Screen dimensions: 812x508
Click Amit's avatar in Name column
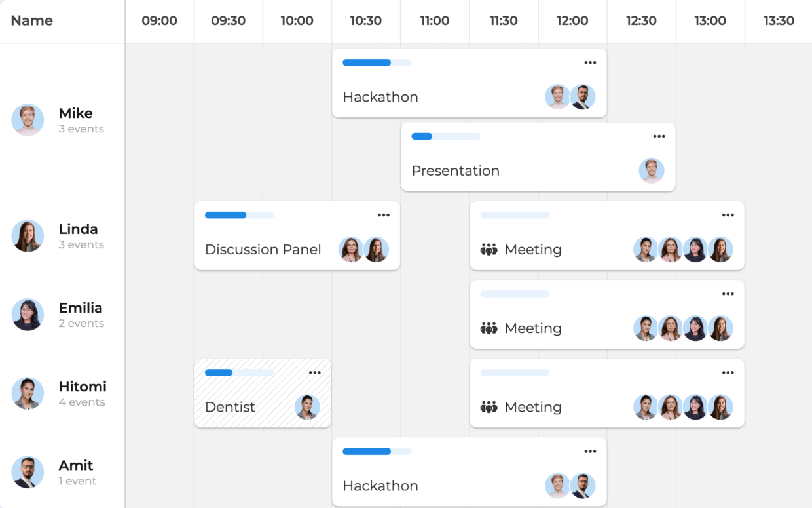coord(28,472)
